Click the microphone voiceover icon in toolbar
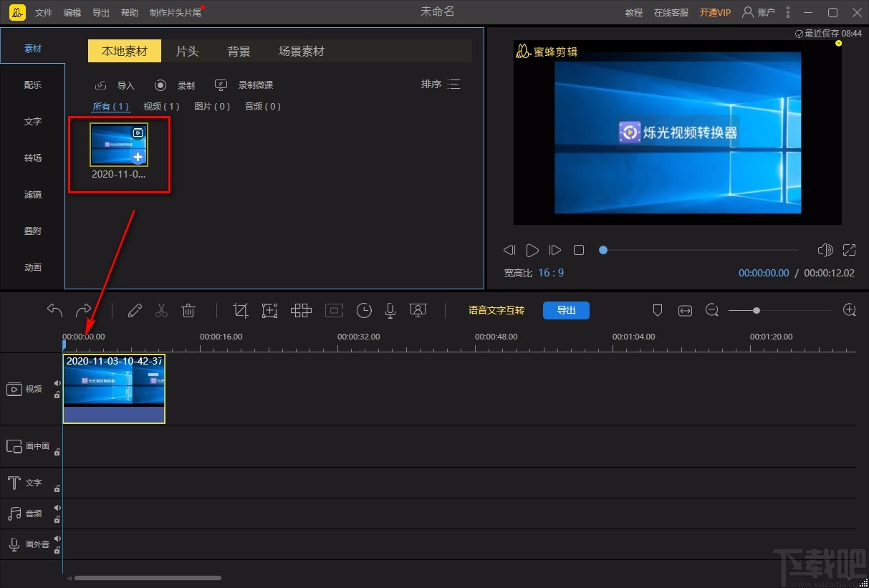Viewport: 869px width, 588px height. pos(390,310)
